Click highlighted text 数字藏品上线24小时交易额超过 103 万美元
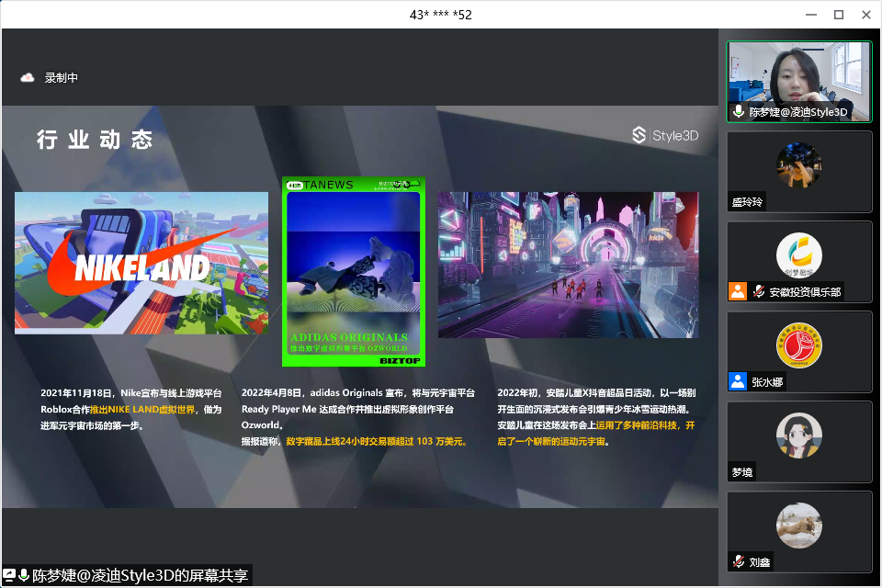Screen dimensions: 882x588 377,441
